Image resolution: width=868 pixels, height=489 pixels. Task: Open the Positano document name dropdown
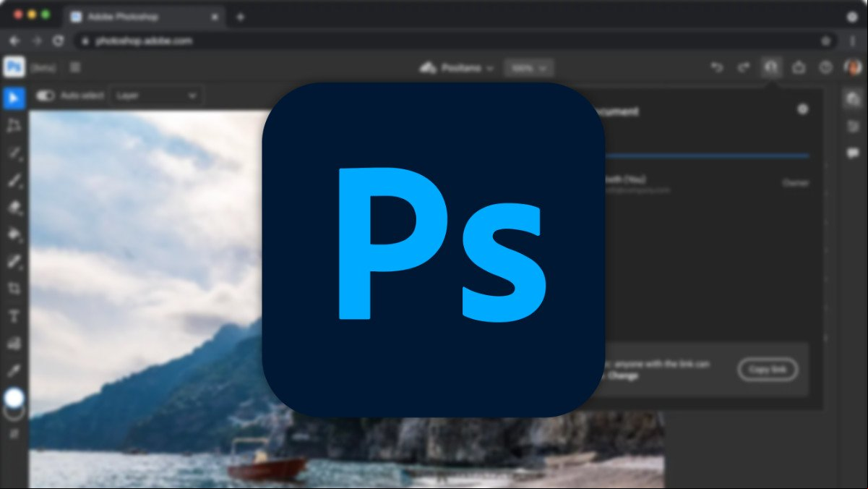coord(457,68)
